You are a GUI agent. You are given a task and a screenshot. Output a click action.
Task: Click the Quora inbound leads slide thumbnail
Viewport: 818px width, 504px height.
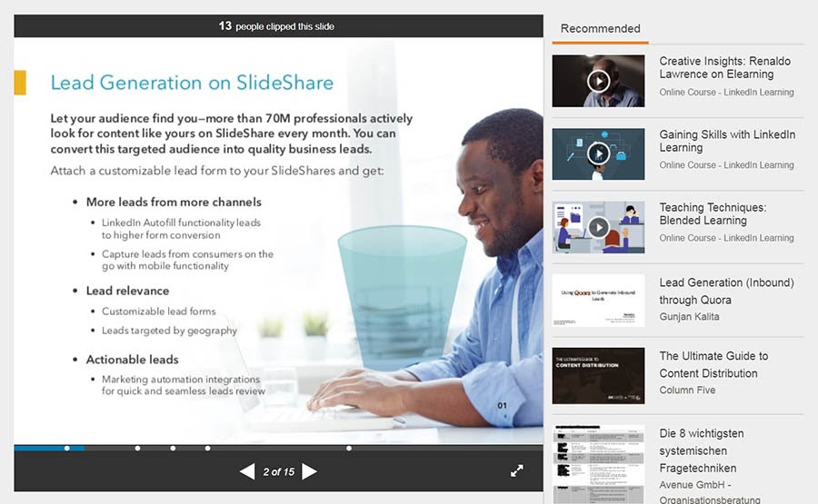tap(598, 301)
